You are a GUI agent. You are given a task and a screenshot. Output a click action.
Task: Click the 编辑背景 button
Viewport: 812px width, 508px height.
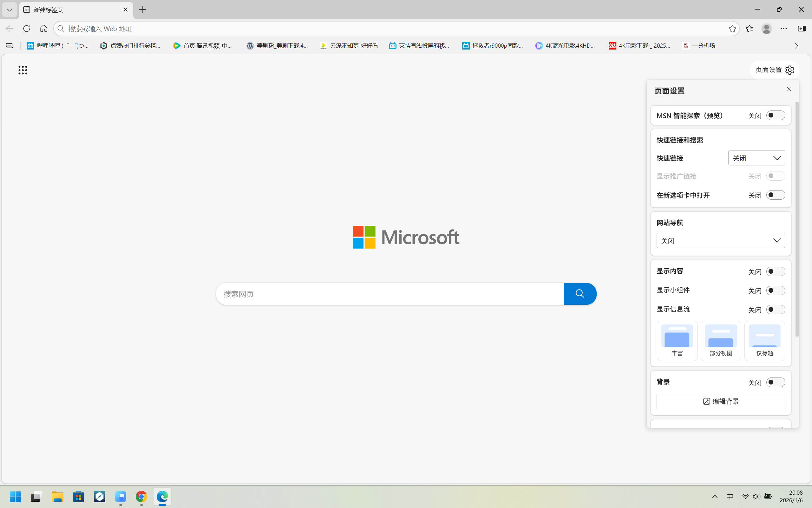click(x=721, y=402)
